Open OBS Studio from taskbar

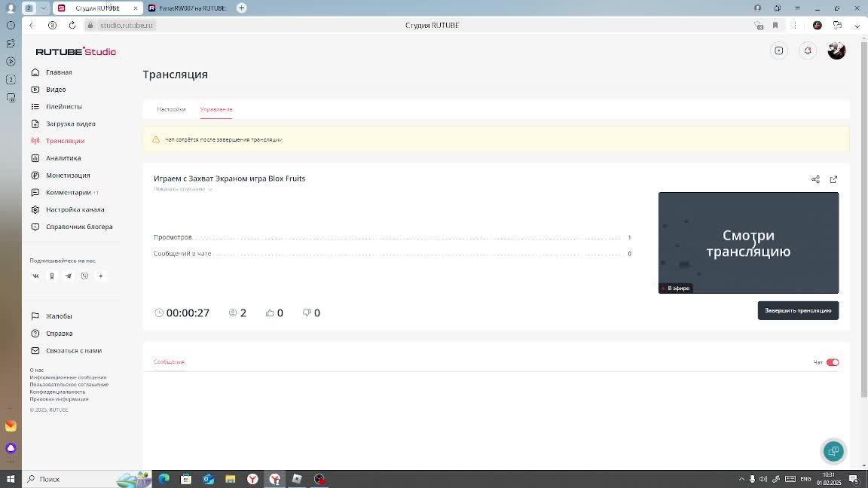click(319, 479)
